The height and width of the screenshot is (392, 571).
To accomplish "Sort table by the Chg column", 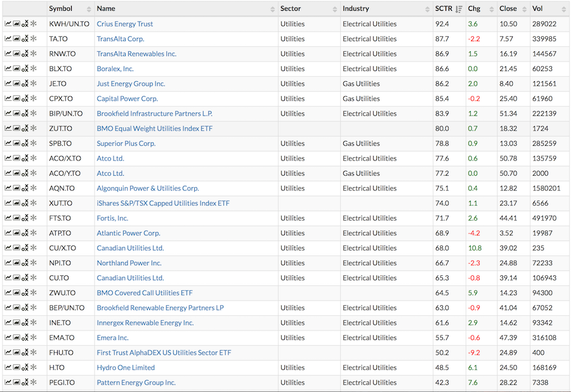I will pyautogui.click(x=482, y=9).
